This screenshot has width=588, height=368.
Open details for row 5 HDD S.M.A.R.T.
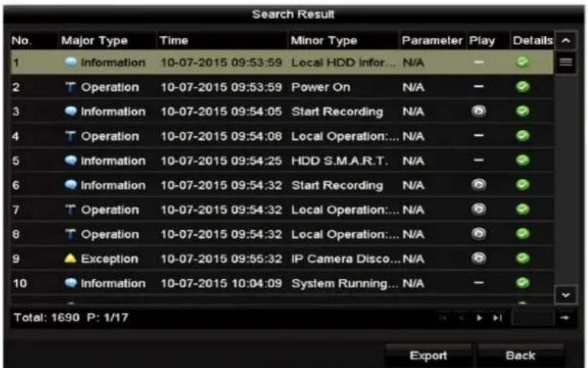coord(522,161)
